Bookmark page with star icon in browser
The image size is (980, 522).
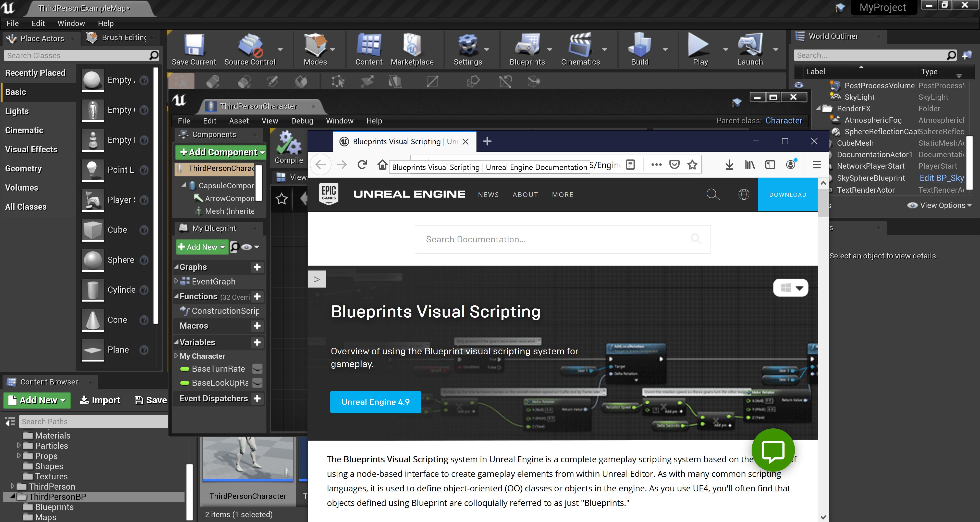pyautogui.click(x=692, y=165)
